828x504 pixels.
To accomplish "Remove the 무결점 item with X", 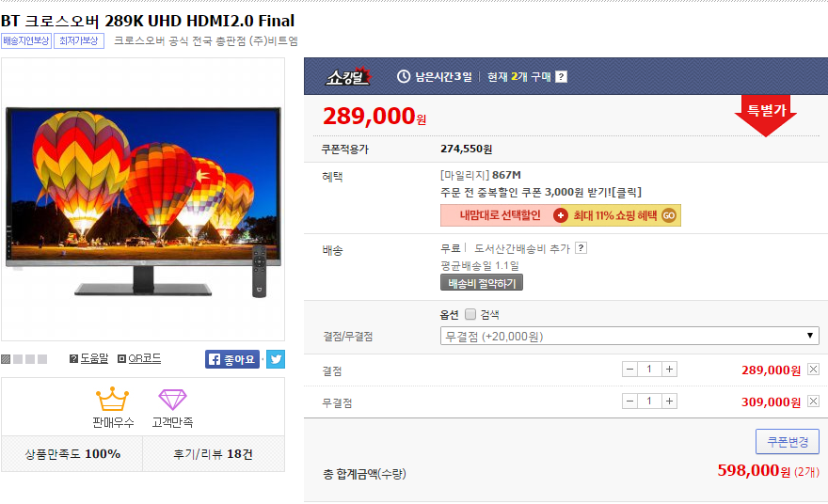I will point(813,402).
